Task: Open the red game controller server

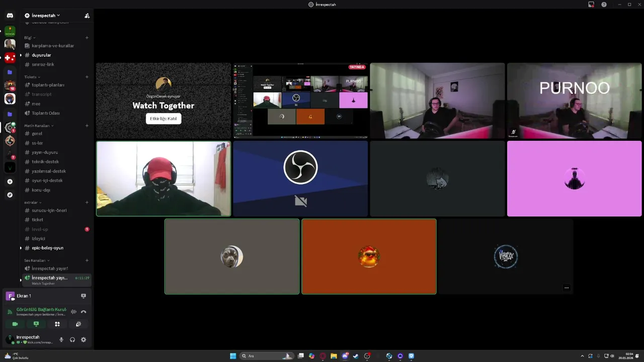Action: tap(10, 58)
